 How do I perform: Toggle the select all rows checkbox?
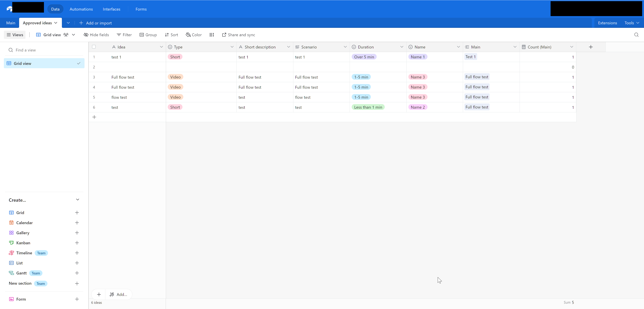click(94, 47)
